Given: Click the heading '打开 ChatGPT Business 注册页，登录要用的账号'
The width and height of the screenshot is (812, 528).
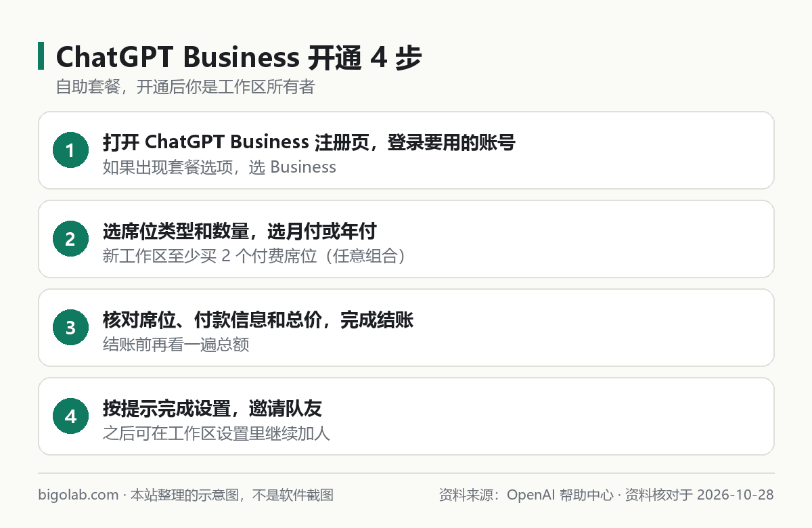Looking at the screenshot, I should point(309,142).
